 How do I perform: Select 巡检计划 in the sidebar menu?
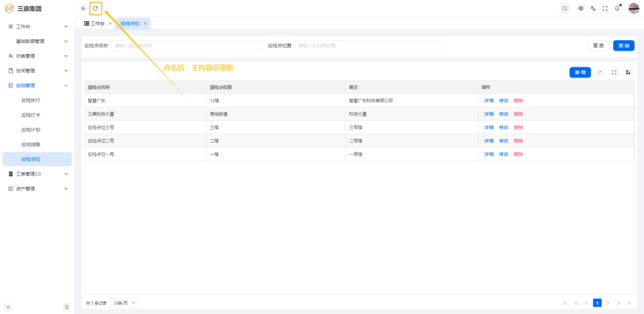coord(31,130)
